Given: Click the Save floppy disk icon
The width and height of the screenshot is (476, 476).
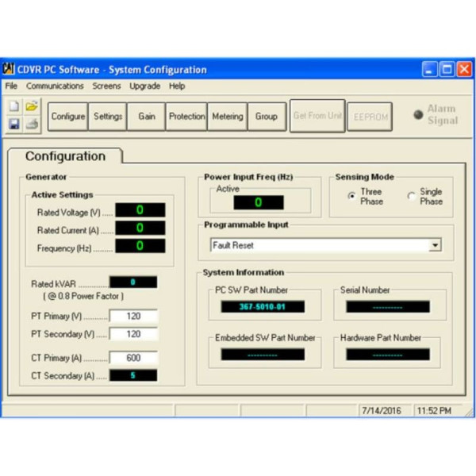Looking at the screenshot, I should [x=14, y=124].
